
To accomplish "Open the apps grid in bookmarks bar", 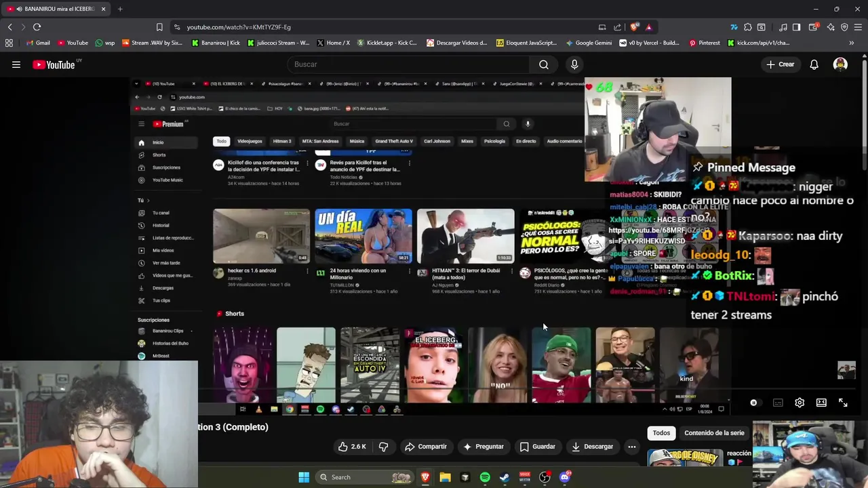I will tap(9, 43).
